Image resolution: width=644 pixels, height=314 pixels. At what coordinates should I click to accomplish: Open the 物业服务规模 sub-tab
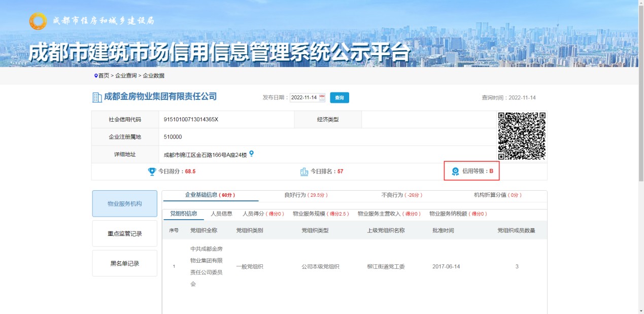321,214
